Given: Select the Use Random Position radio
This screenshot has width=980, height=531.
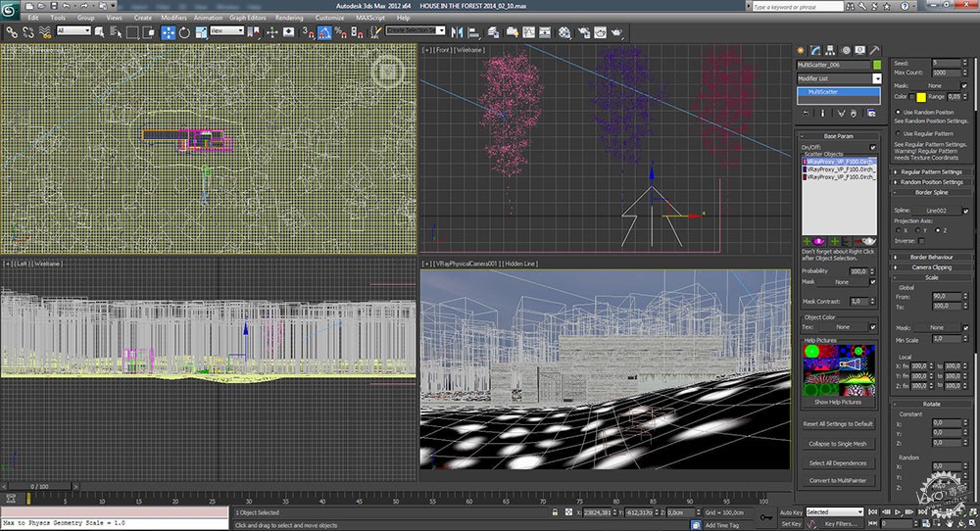Looking at the screenshot, I should click(899, 112).
